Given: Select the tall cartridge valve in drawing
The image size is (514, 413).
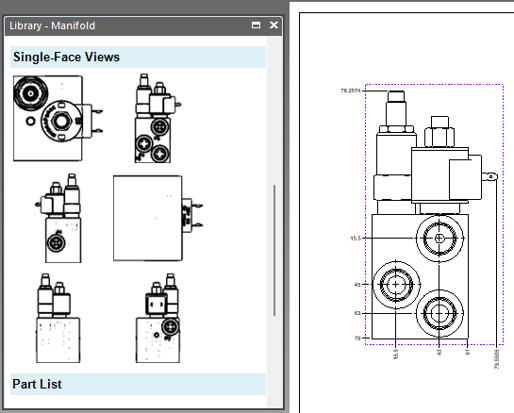Looking at the screenshot, I should pyautogui.click(x=396, y=152).
